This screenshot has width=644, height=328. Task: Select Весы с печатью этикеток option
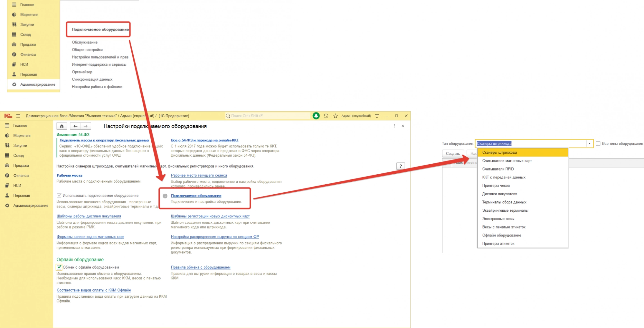(x=523, y=227)
